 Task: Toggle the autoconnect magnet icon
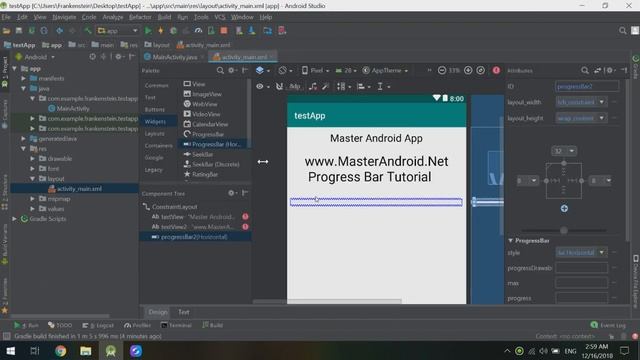click(x=279, y=87)
